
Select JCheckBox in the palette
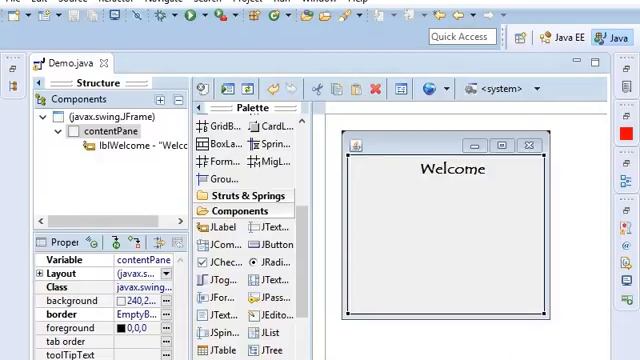pyautogui.click(x=220, y=262)
